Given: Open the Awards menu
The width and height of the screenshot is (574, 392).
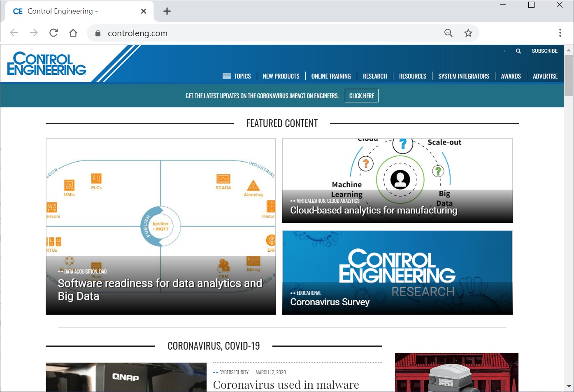Looking at the screenshot, I should [x=511, y=76].
